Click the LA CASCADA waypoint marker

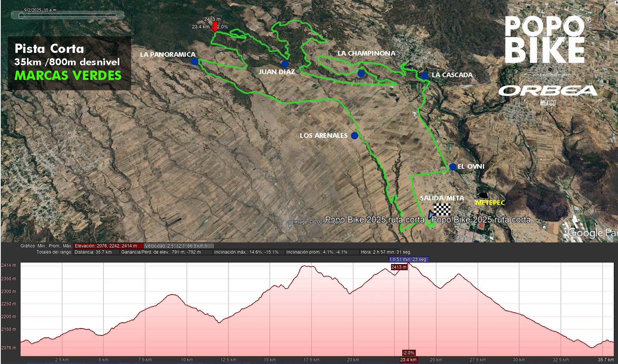(x=425, y=76)
